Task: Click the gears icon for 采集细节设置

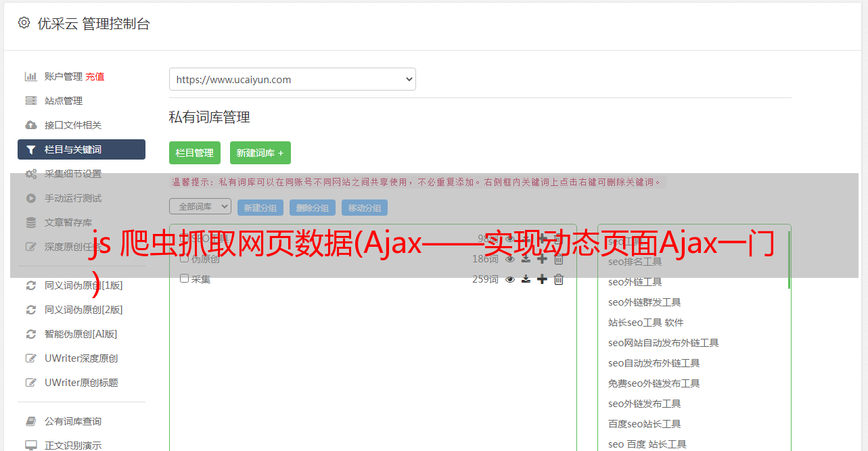Action: click(x=31, y=174)
